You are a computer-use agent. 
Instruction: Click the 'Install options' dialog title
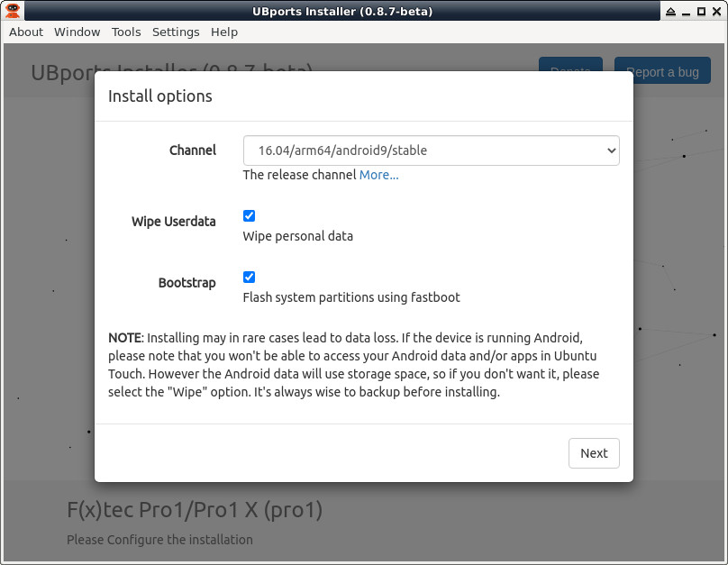[160, 96]
